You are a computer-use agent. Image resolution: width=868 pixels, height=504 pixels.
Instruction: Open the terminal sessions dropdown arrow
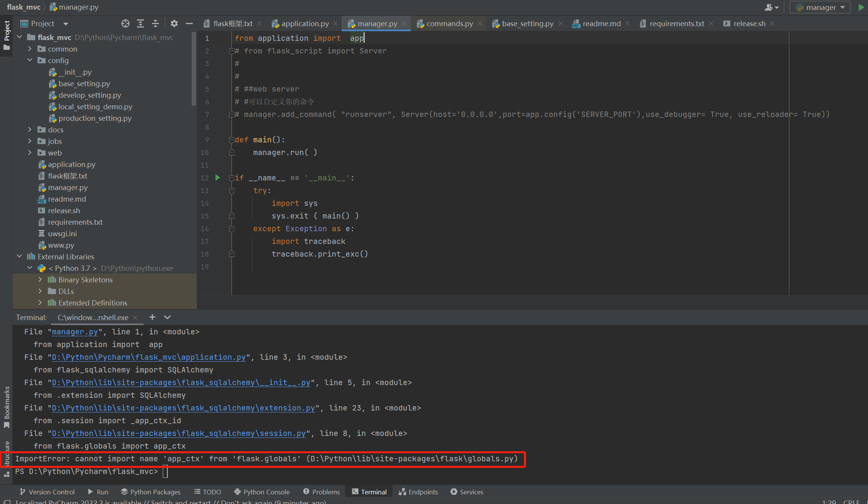click(167, 317)
